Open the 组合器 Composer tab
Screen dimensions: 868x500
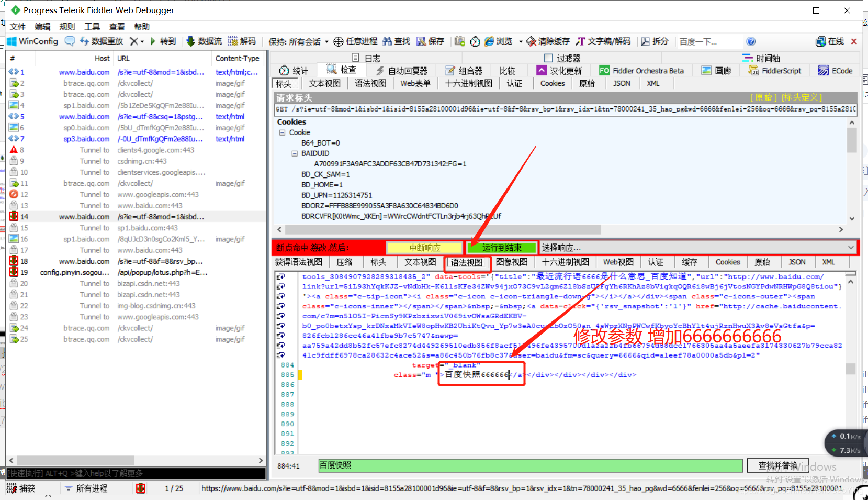pos(464,71)
